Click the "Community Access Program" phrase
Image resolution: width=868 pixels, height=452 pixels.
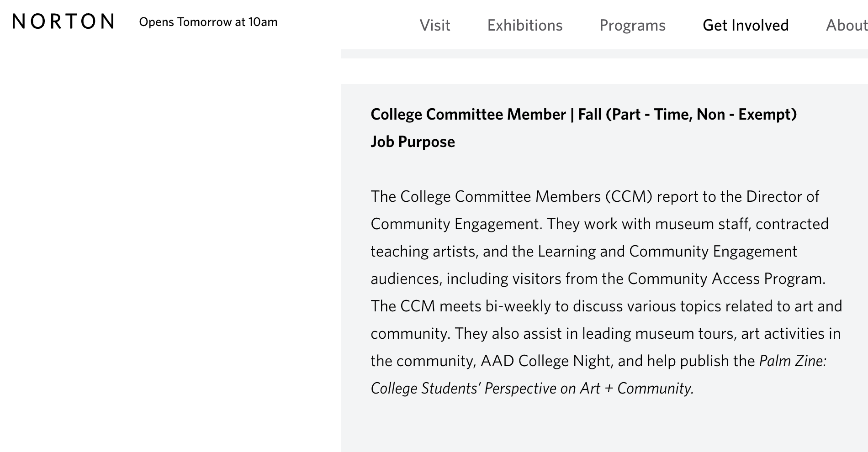(x=726, y=279)
